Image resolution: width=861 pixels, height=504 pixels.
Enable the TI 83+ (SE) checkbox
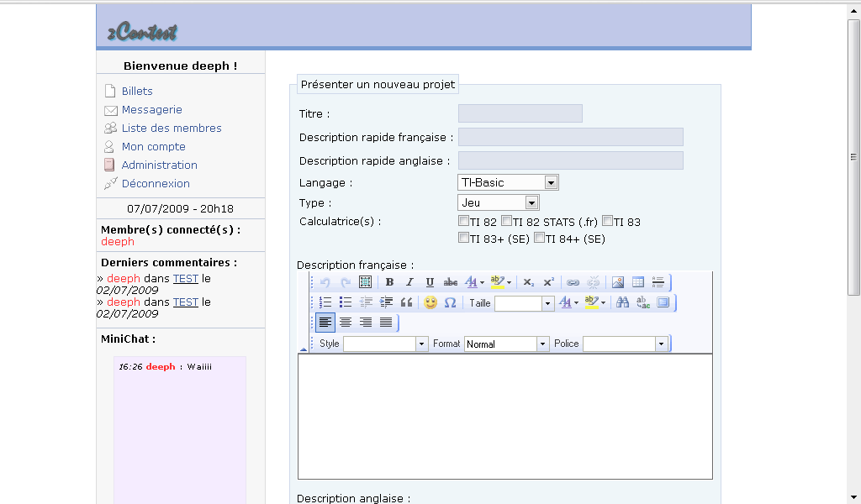(x=463, y=239)
